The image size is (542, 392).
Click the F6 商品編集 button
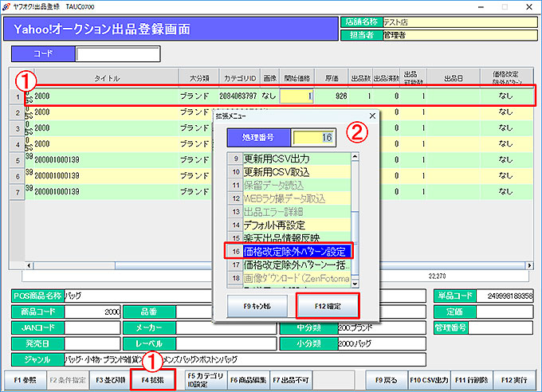[x=248, y=380]
